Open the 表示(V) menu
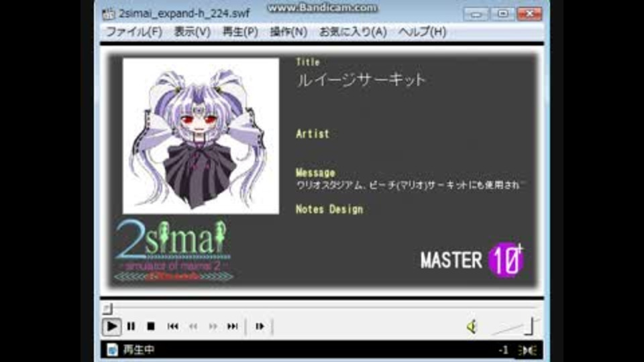Image resolution: width=644 pixels, height=362 pixels. coord(193,32)
